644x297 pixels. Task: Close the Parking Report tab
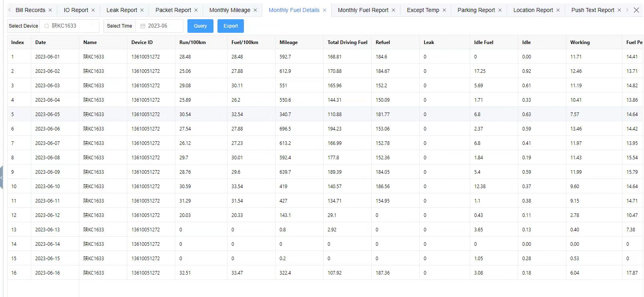(500, 10)
